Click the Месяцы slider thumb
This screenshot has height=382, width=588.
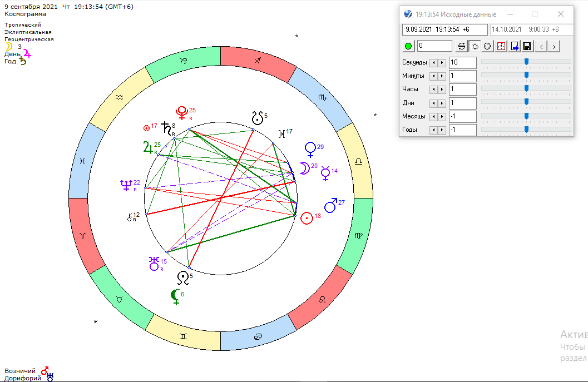(x=526, y=116)
